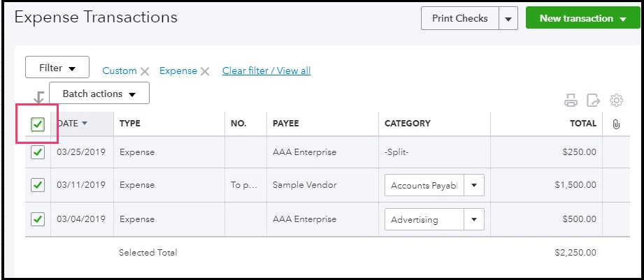Open the table settings gear icon
644x280 pixels.
tap(617, 100)
